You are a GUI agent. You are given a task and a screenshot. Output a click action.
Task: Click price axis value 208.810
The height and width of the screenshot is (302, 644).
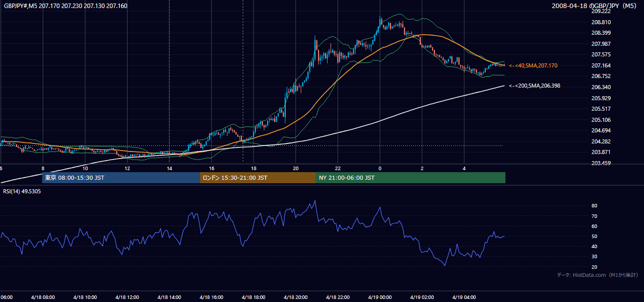(601, 22)
